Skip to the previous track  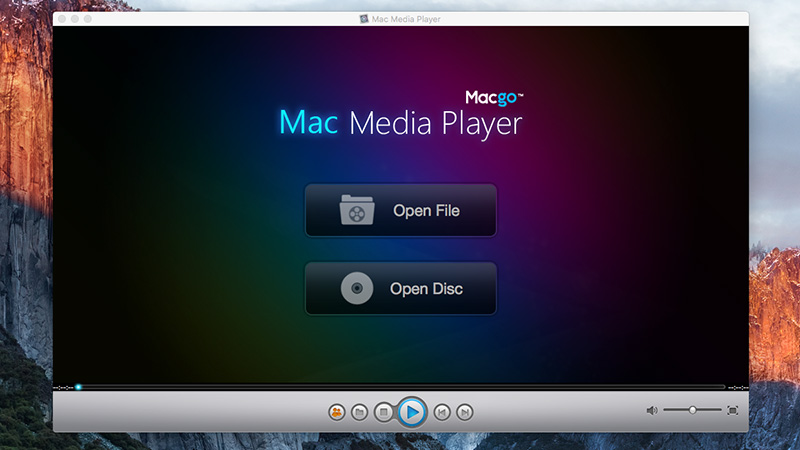tap(441, 411)
